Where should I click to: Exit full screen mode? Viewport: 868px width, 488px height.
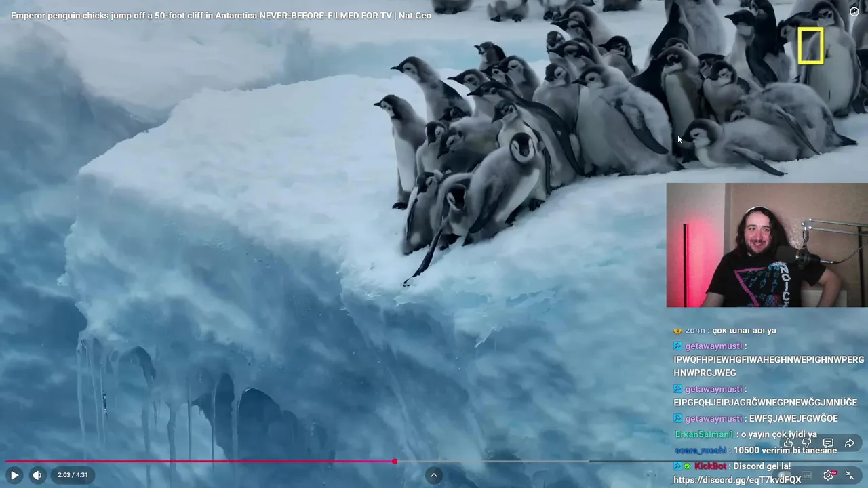[x=850, y=475]
